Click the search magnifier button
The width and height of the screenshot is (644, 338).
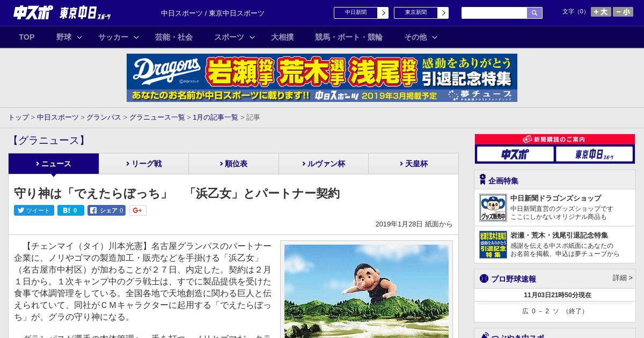click(535, 13)
